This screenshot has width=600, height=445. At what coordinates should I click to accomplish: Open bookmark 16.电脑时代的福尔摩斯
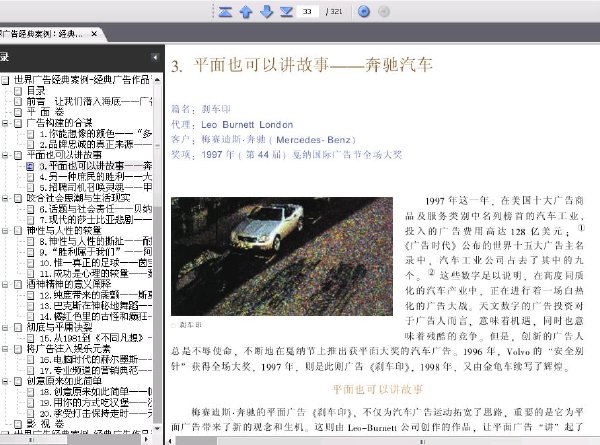pos(96,360)
